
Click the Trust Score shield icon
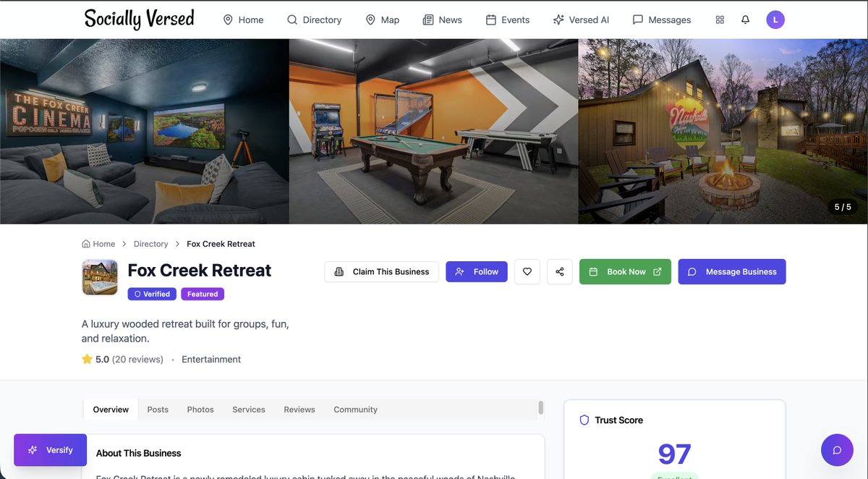point(584,420)
